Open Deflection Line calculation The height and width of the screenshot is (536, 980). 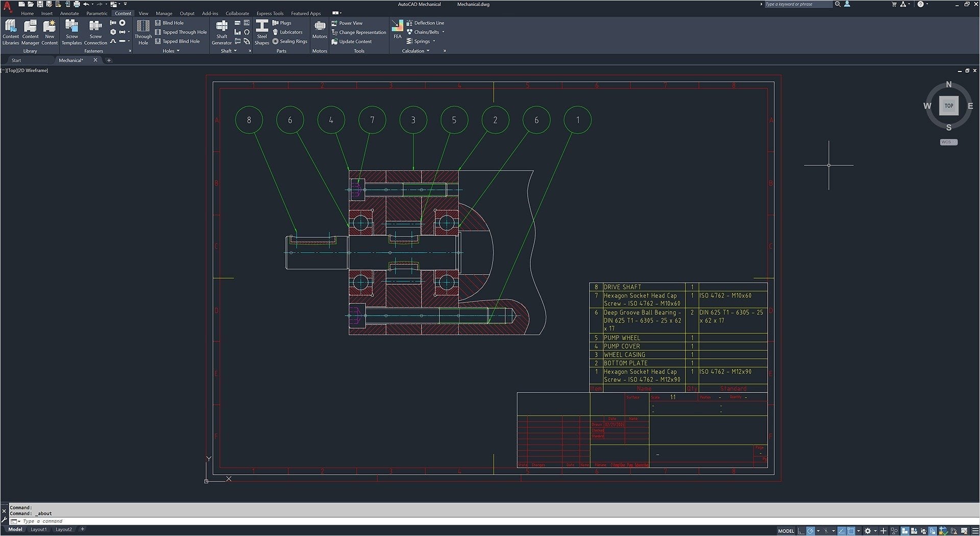[425, 23]
